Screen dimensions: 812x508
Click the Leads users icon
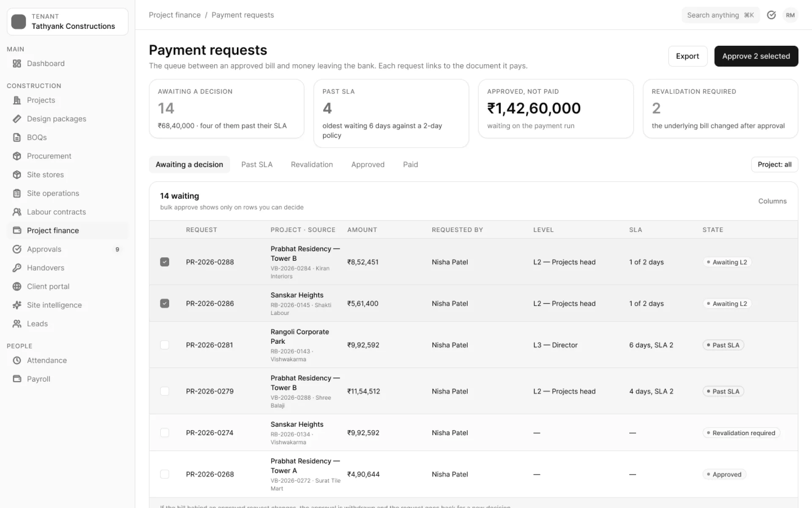17,324
